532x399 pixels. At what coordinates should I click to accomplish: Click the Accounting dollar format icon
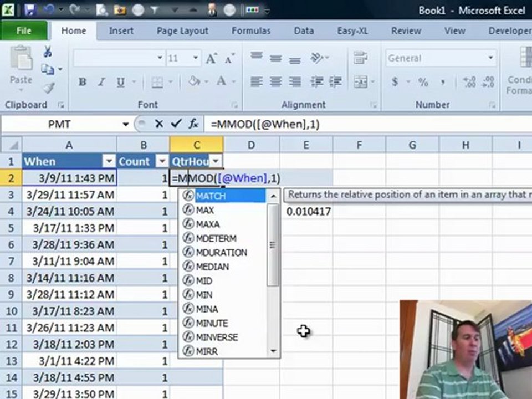click(395, 82)
